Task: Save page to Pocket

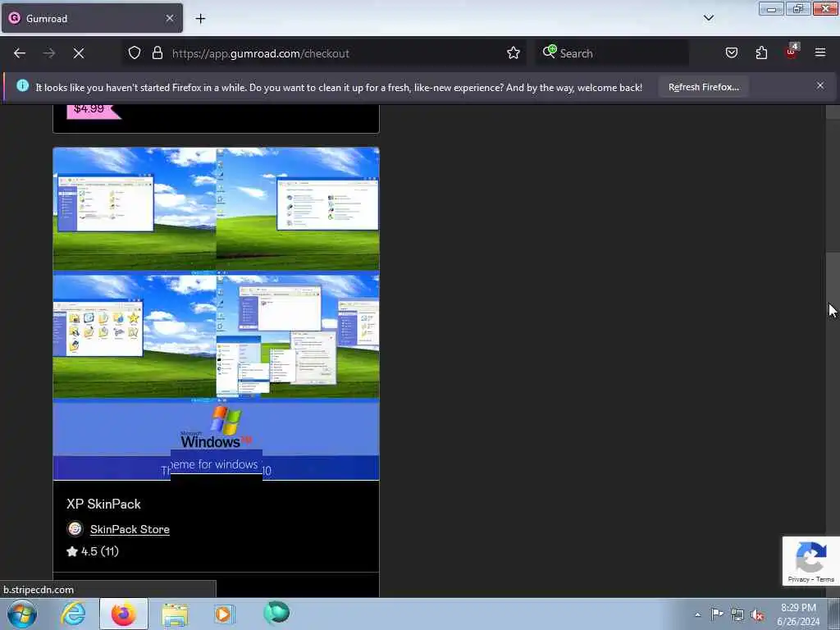Action: pos(731,53)
